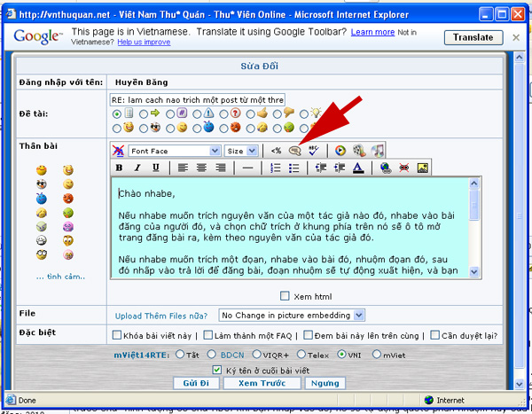Apply italic formatting

click(137, 168)
